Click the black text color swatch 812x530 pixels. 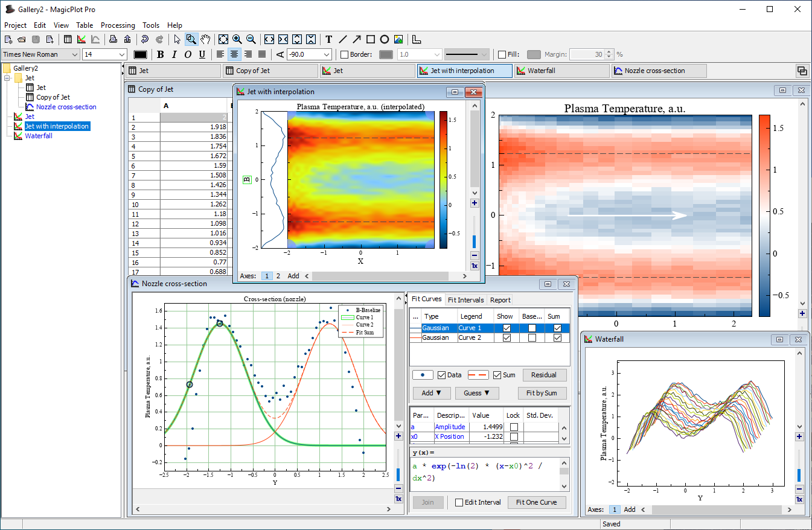pos(140,54)
